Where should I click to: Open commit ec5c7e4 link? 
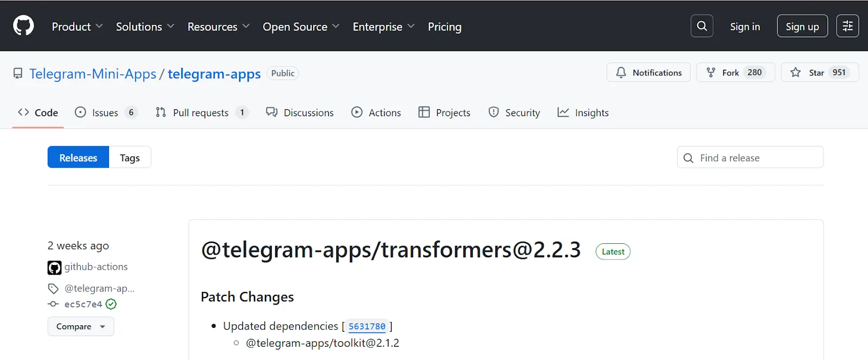tap(83, 304)
